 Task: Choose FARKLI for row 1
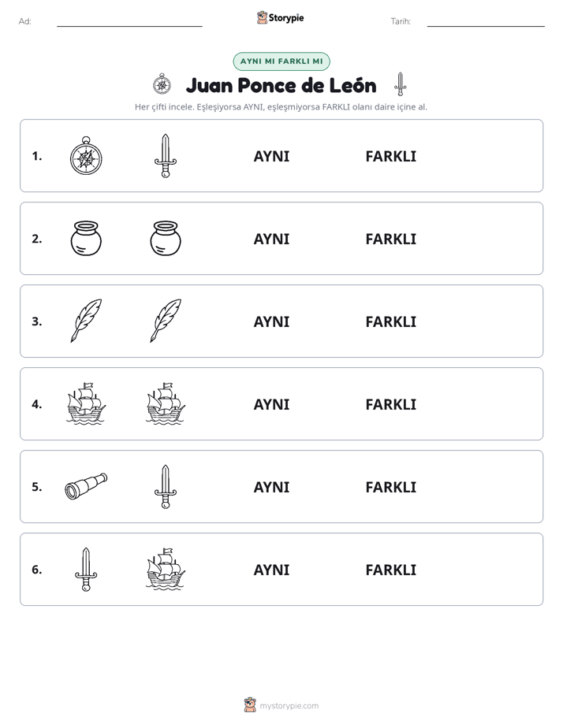tap(390, 157)
